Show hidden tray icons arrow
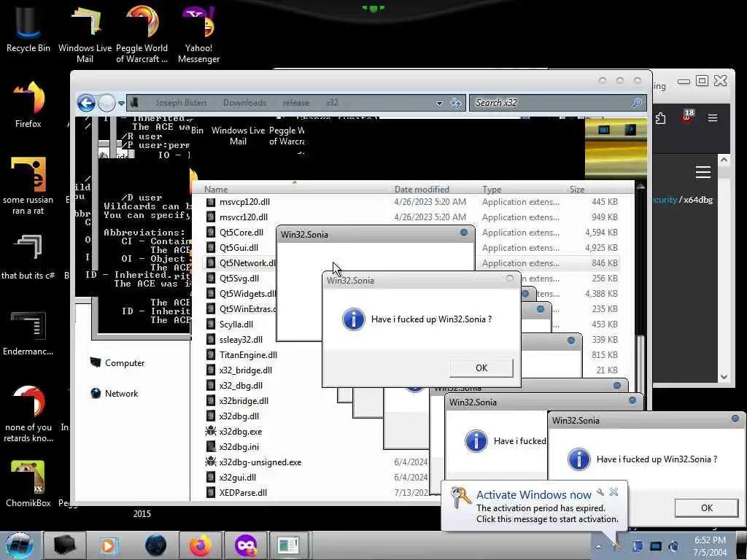This screenshot has width=747, height=560. (598, 546)
